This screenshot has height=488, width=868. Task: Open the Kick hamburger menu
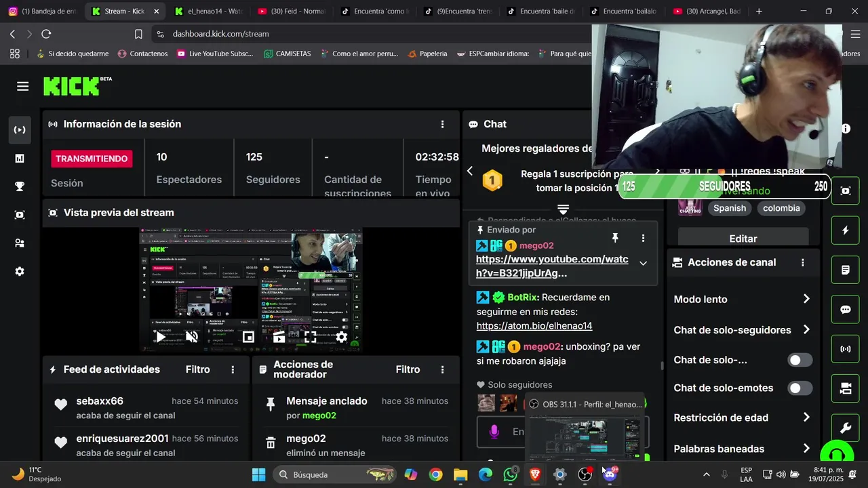click(x=22, y=86)
